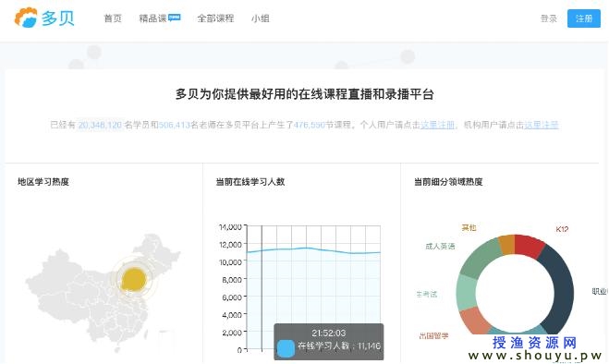Click the 地区学习热度 heading
The width and height of the screenshot is (609, 364).
[43, 181]
